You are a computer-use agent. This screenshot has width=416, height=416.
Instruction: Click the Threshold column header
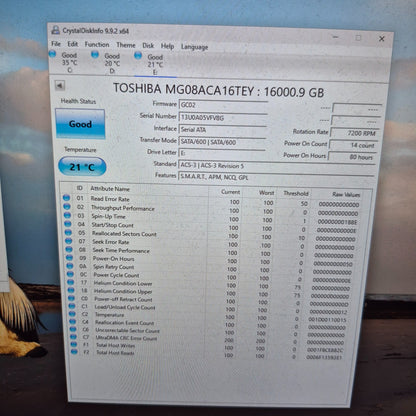coord(296,193)
